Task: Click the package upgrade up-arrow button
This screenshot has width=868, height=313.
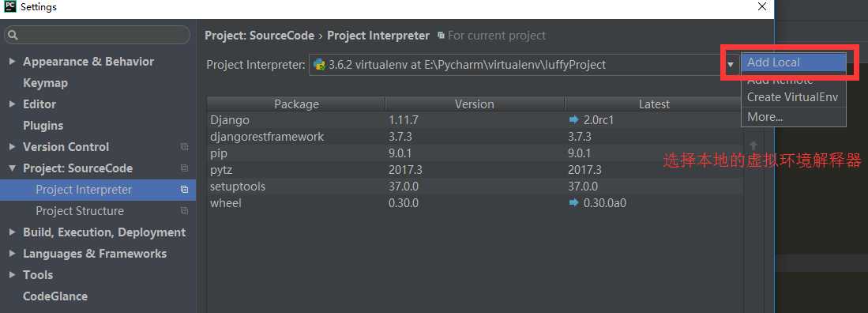Action: pos(753,145)
